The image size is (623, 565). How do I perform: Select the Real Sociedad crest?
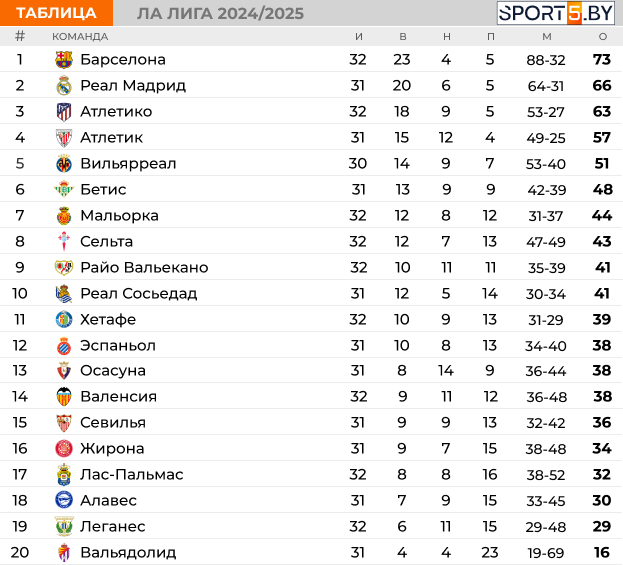64,294
